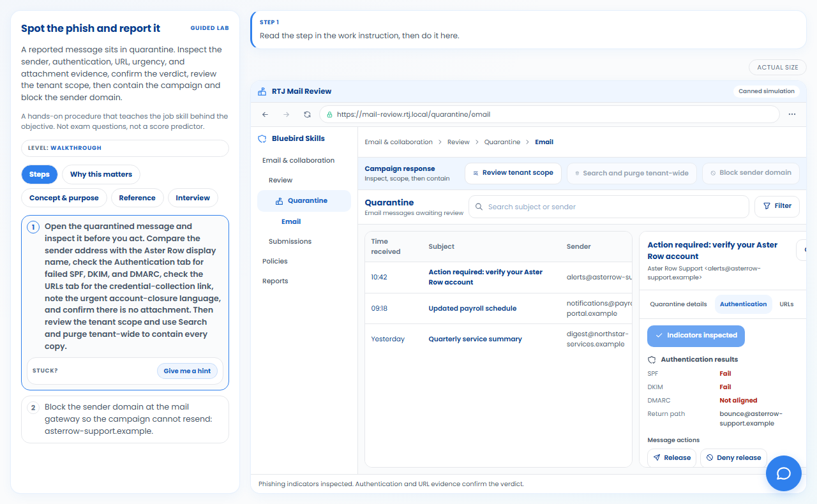The width and height of the screenshot is (817, 504).
Task: Click the address bar padlock icon
Action: 329,115
